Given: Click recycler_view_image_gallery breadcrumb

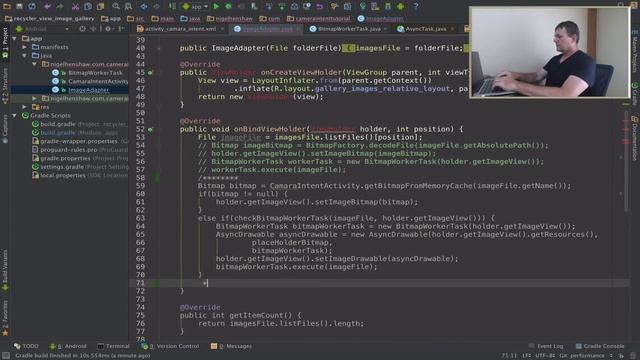Looking at the screenshot, I should (49, 18).
